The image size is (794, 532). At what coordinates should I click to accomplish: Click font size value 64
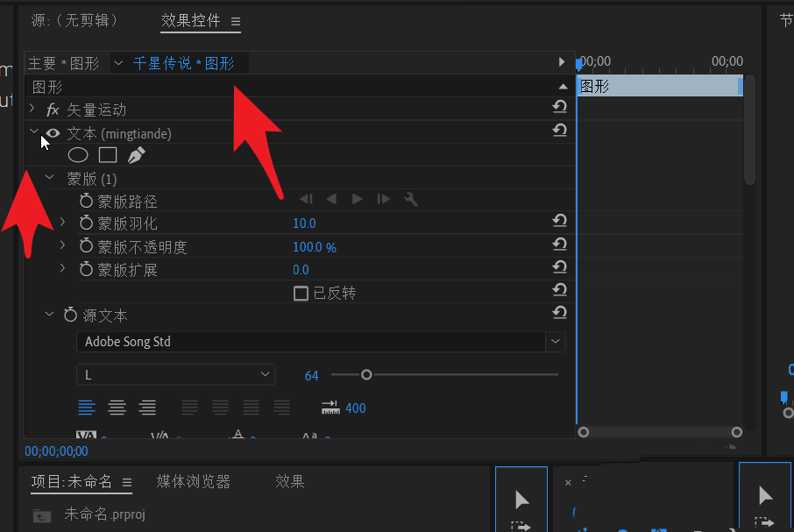point(311,376)
